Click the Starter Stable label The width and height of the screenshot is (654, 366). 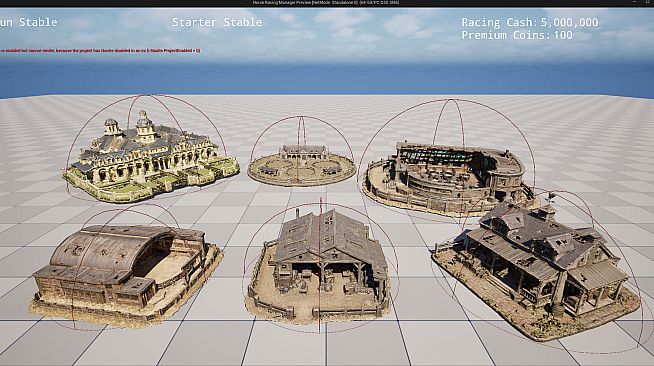coord(217,22)
